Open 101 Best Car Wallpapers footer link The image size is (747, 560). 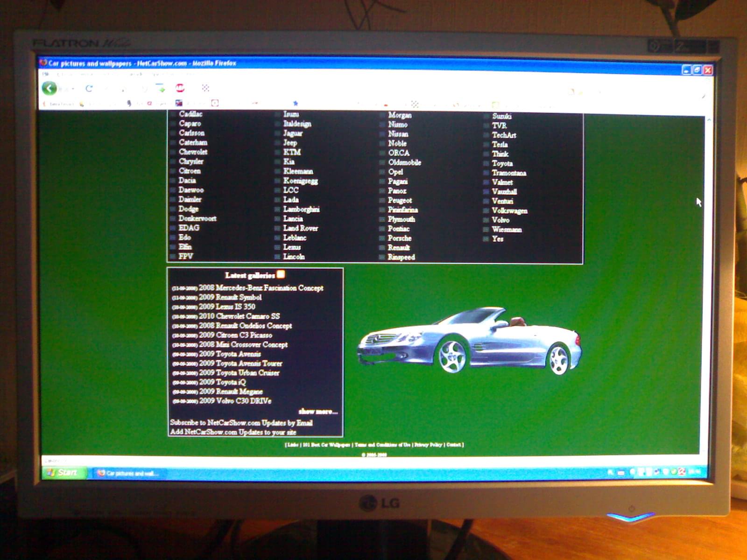coord(326,445)
